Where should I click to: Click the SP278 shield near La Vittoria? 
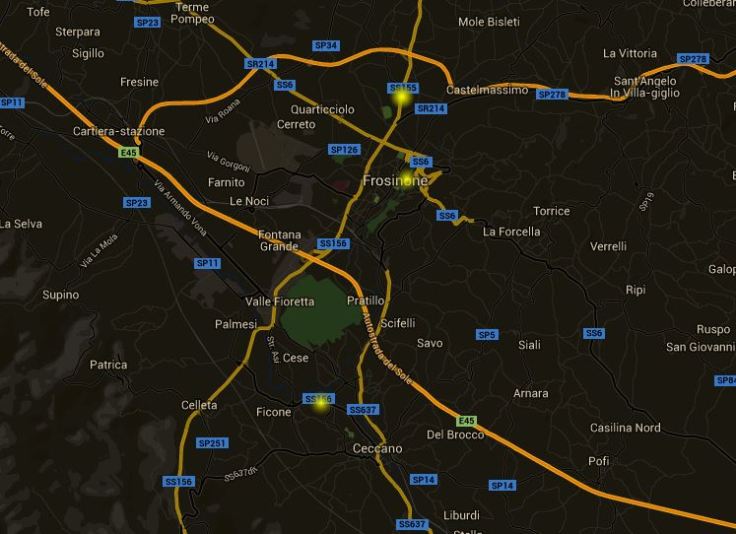(x=693, y=59)
